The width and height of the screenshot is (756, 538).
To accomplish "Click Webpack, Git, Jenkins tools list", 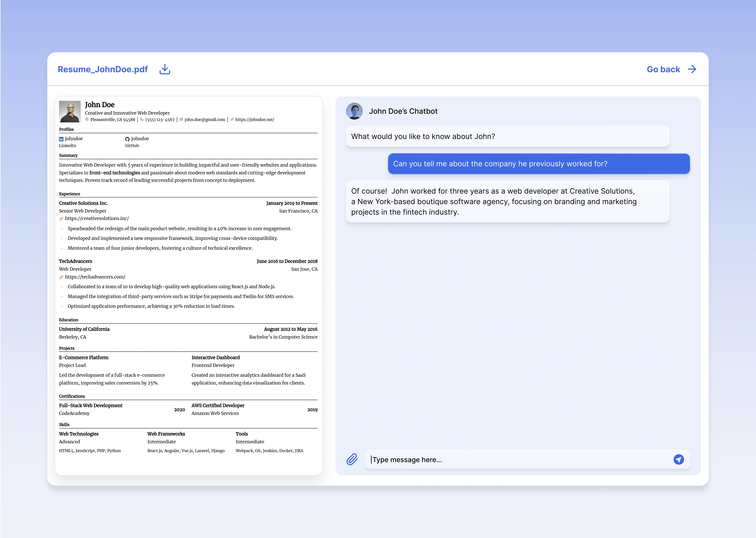I will coord(269,451).
